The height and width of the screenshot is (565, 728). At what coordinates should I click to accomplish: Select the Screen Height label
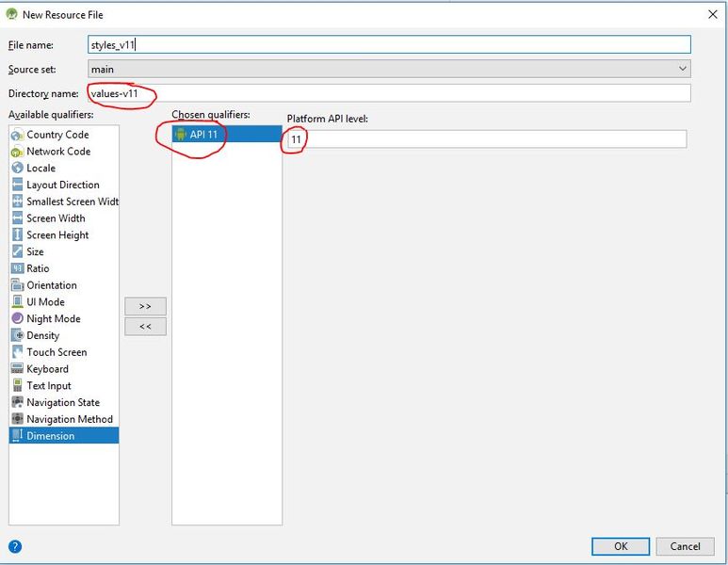[57, 234]
